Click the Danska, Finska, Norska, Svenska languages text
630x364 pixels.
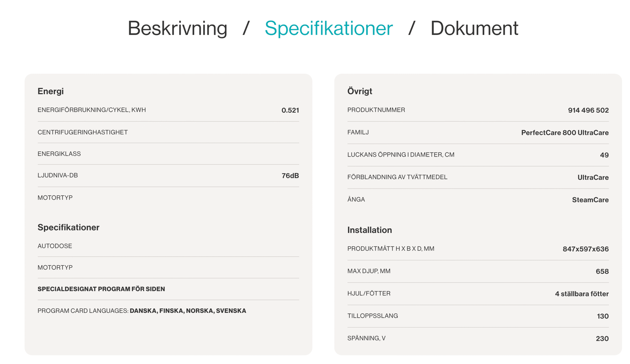[188, 311]
